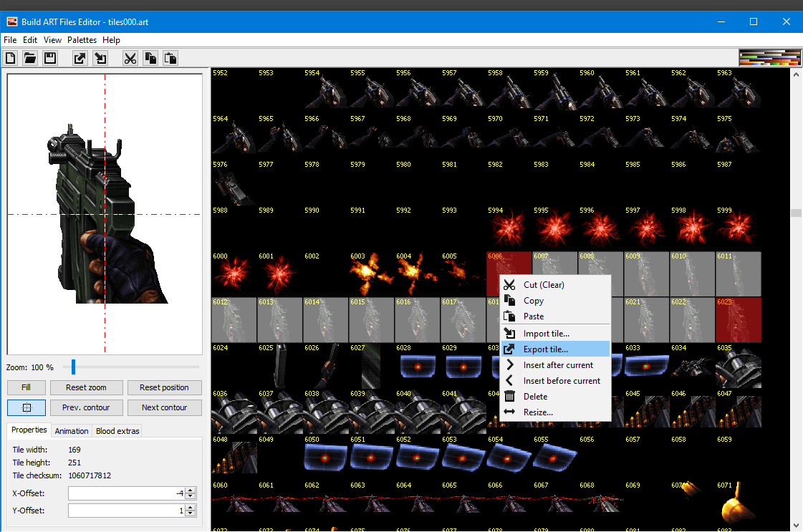Screen dimensions: 803x532
Task: Click the trash icon beside Delete
Action: coord(509,396)
